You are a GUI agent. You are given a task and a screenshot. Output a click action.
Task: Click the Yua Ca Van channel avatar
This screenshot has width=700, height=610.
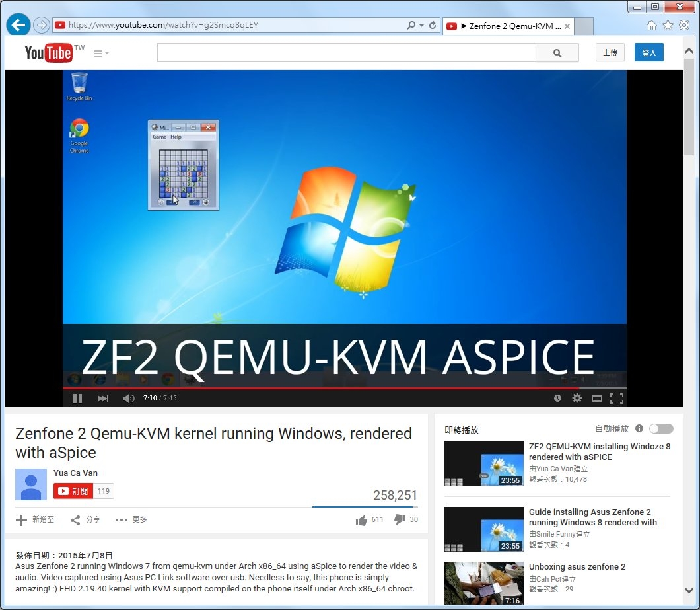click(x=31, y=484)
